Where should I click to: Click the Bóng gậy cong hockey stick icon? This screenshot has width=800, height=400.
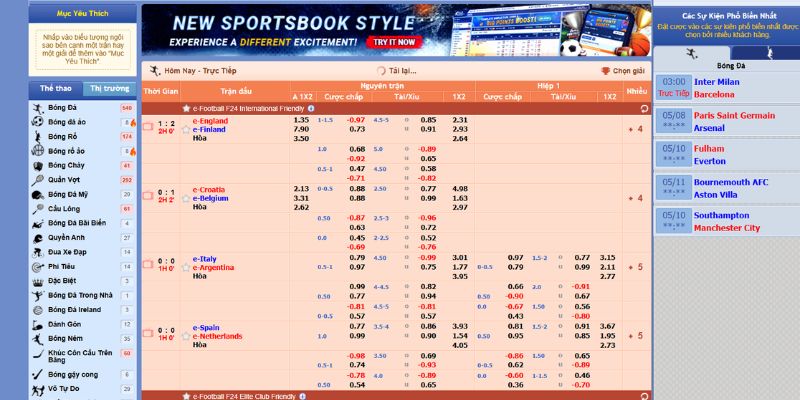coord(37,374)
